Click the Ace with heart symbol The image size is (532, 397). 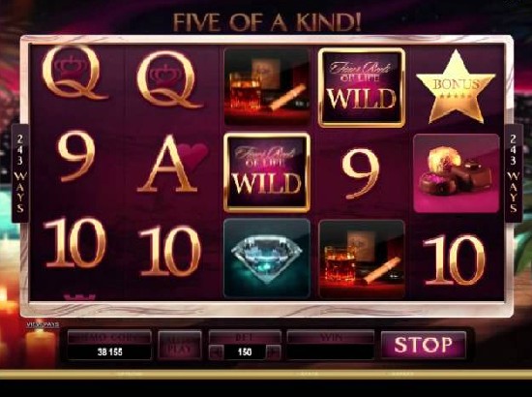coord(172,164)
